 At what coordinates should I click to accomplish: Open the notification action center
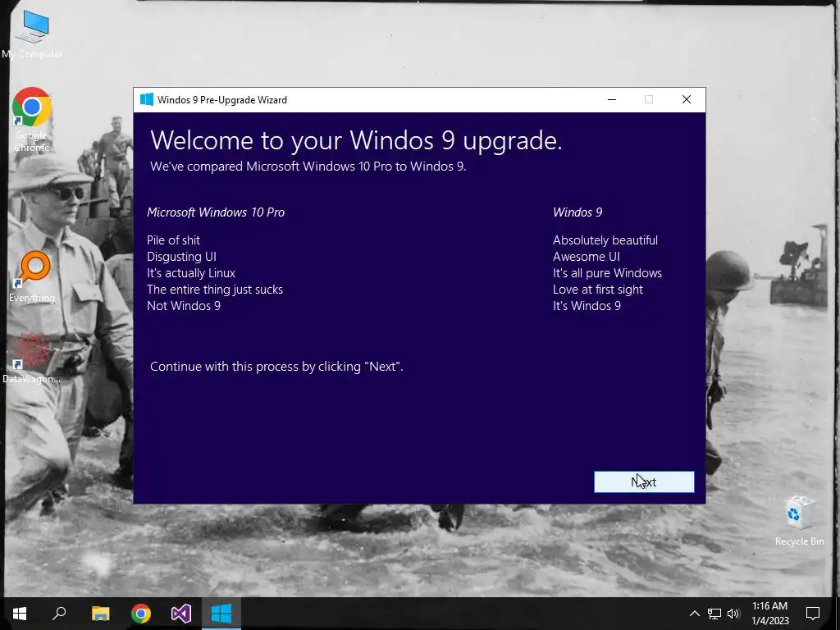(x=813, y=614)
